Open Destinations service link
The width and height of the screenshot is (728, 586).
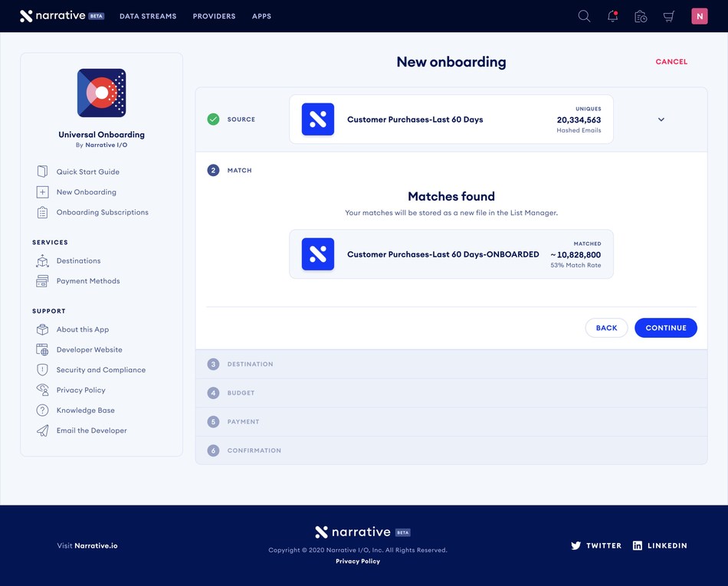(x=78, y=260)
